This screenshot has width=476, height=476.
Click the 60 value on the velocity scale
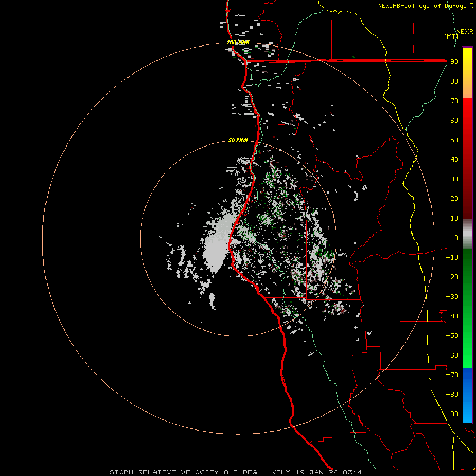tap(454, 121)
